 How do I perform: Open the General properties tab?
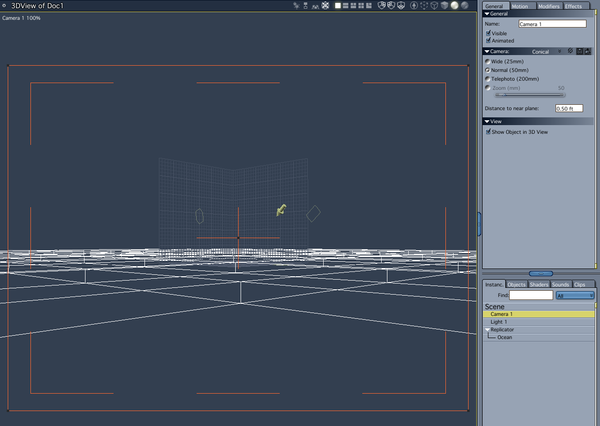click(495, 6)
